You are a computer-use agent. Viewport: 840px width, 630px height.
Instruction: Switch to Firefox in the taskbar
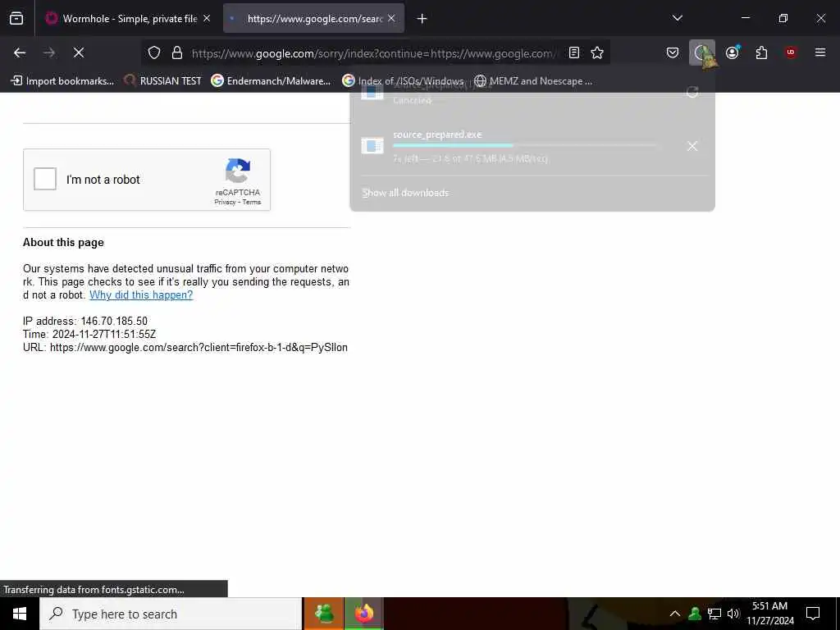(363, 614)
